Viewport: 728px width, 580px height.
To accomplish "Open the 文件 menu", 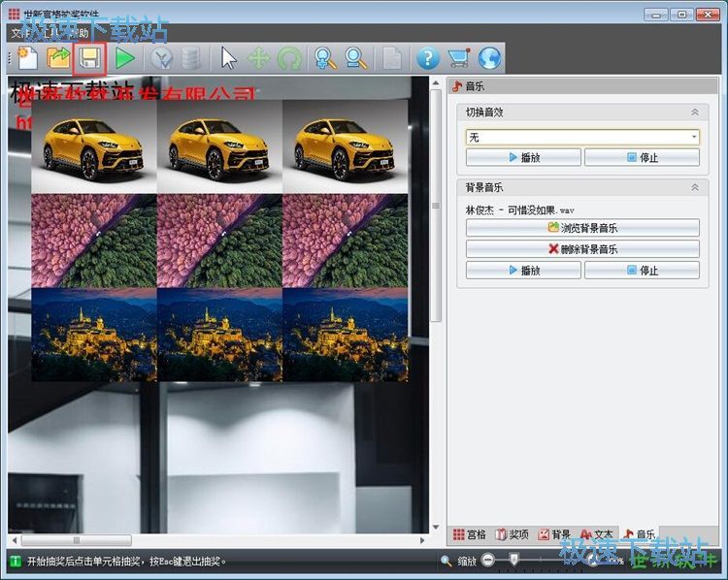I will click(x=18, y=33).
